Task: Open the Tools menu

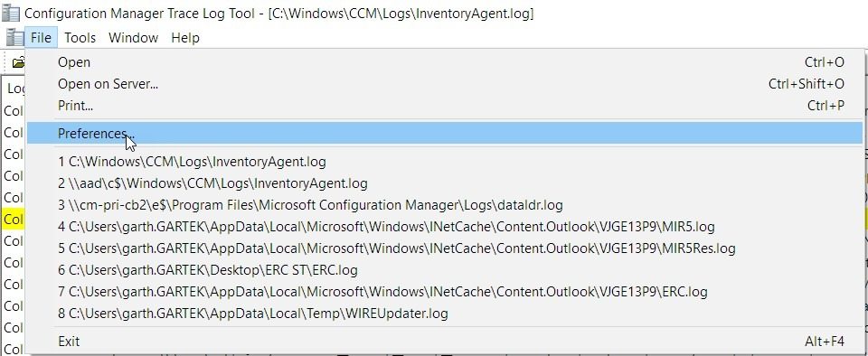Action: (80, 38)
